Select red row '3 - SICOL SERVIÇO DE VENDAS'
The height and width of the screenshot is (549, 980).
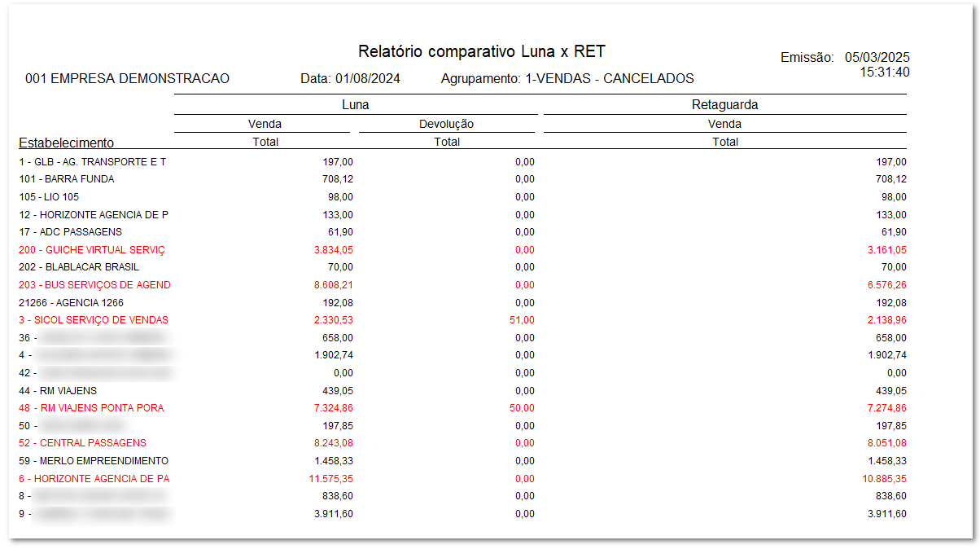[x=462, y=320]
